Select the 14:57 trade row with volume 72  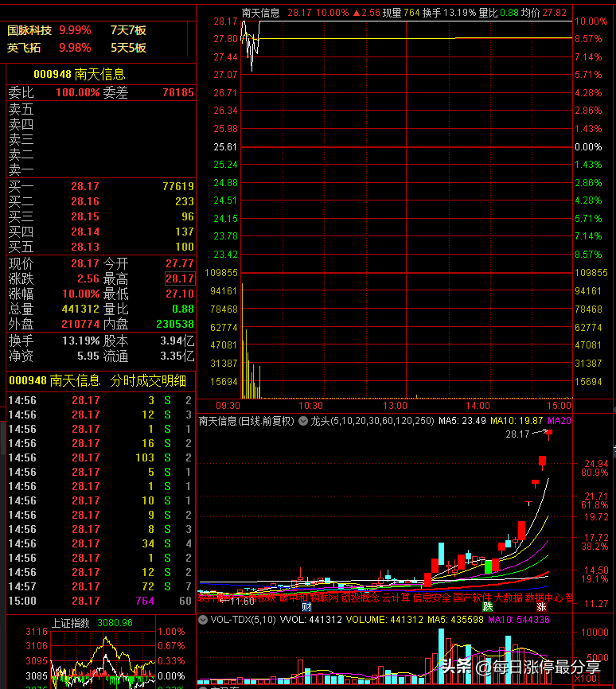pyautogui.click(x=100, y=586)
